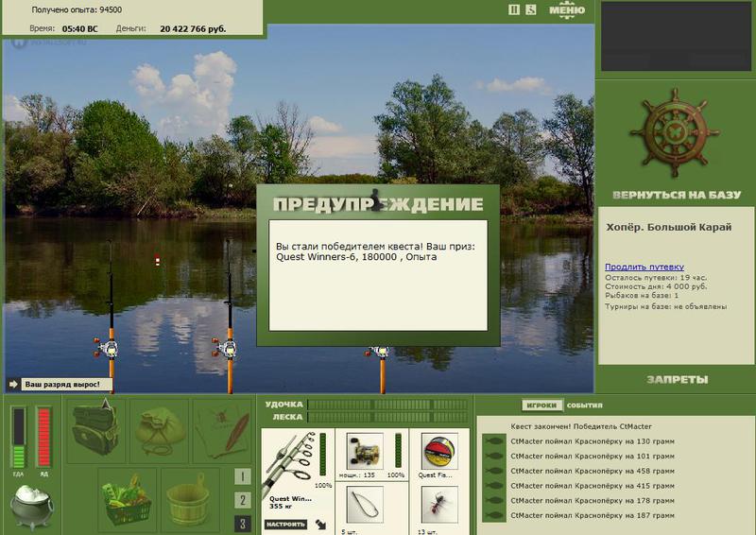The width and height of the screenshot is (756, 535).
Task: Click fish icon beside 458 грамм event
Action: (x=494, y=471)
